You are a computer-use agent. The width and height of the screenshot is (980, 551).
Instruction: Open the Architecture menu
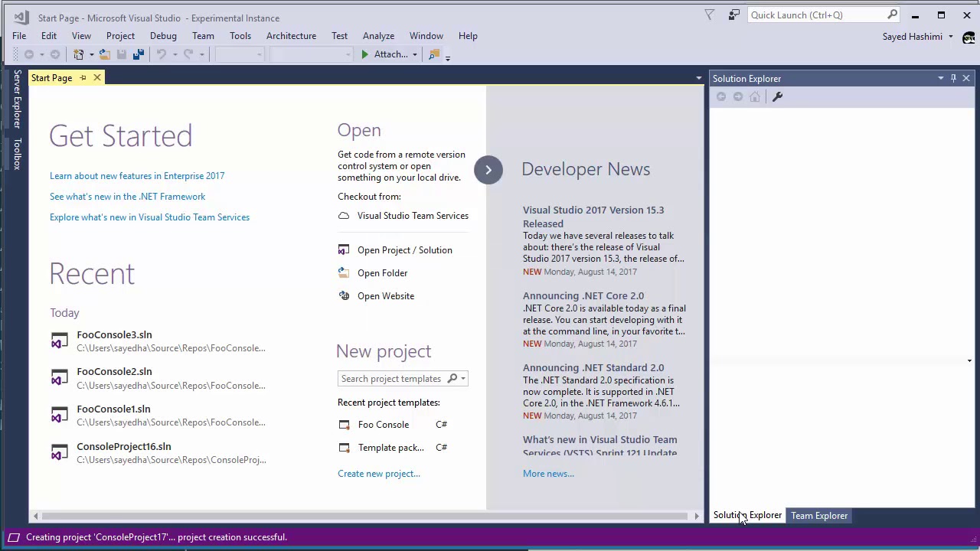tap(291, 36)
